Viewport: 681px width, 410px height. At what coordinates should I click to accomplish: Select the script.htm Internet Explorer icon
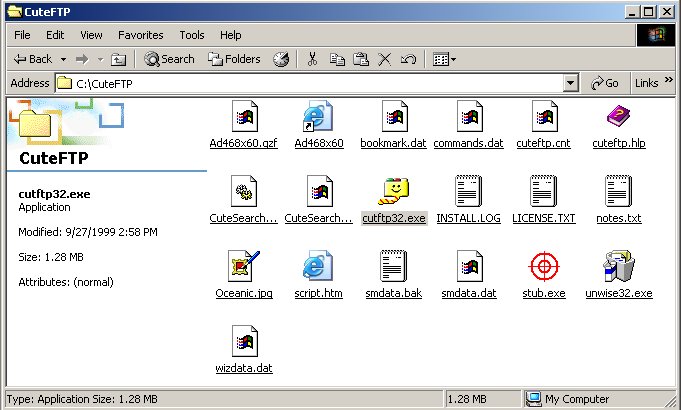tap(318, 266)
